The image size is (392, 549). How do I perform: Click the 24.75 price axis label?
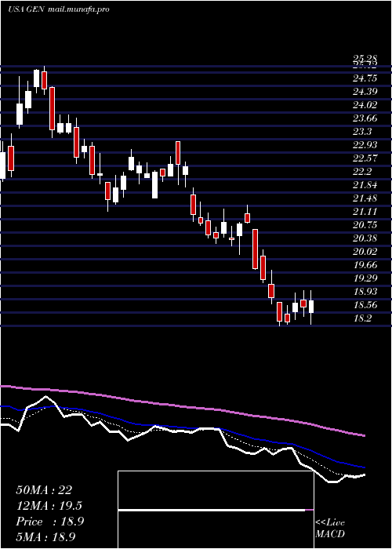365,78
